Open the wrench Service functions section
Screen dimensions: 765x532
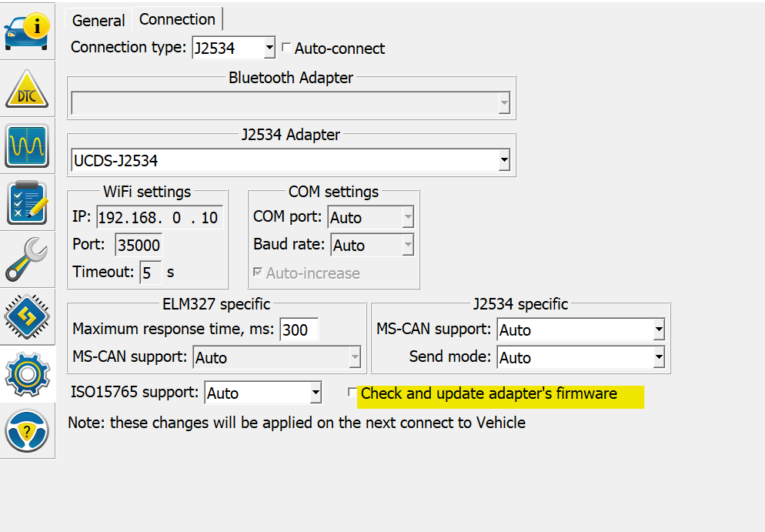tap(27, 260)
